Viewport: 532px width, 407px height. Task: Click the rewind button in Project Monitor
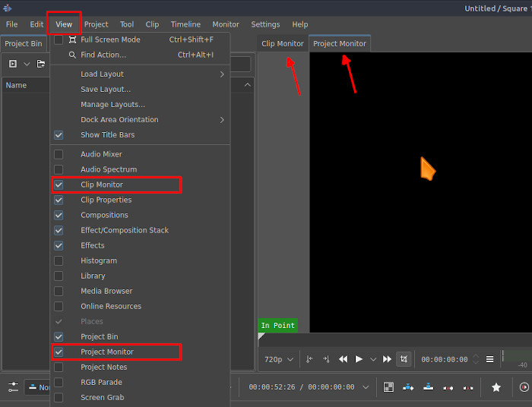pos(343,359)
